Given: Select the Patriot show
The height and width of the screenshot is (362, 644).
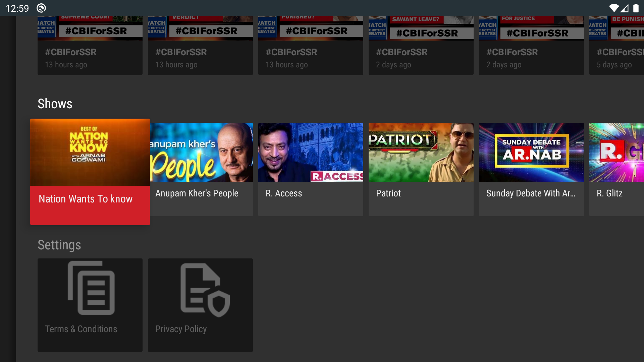Looking at the screenshot, I should (421, 152).
